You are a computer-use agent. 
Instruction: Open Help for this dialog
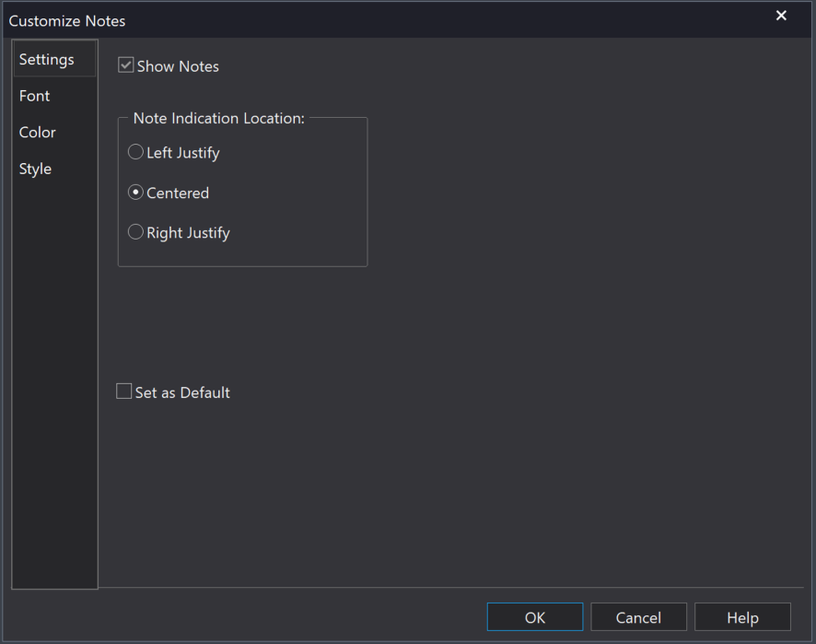(742, 617)
